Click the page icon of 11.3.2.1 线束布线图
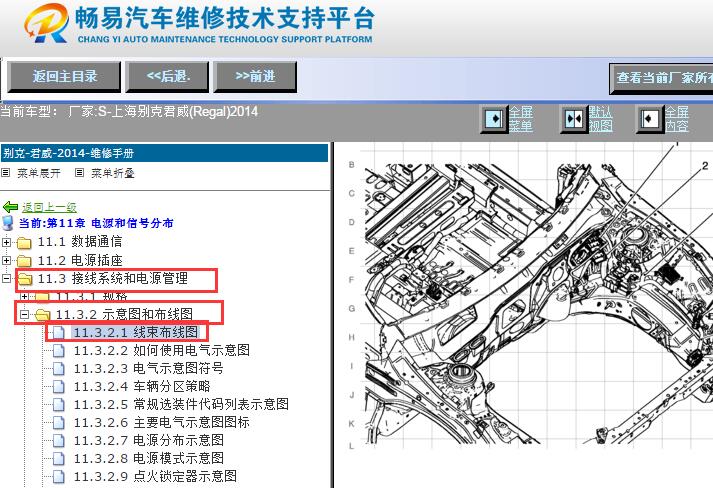 click(x=59, y=332)
